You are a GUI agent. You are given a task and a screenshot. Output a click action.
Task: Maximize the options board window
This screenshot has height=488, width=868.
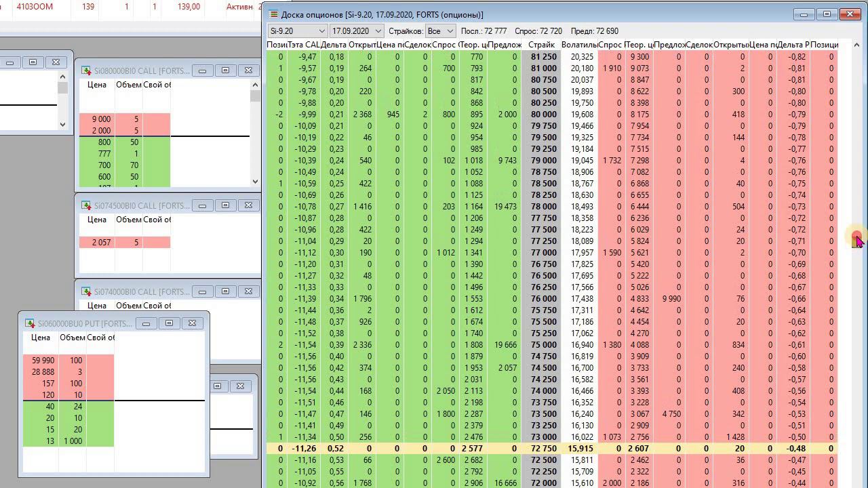[x=827, y=14]
